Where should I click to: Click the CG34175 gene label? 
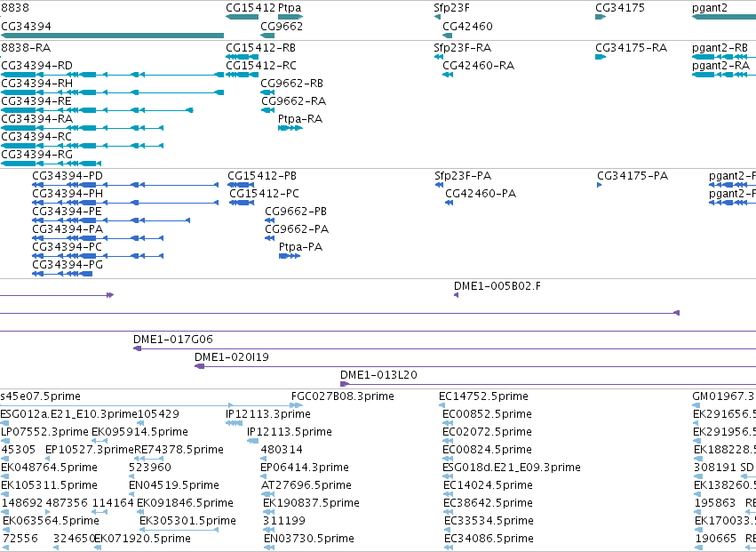point(620,8)
